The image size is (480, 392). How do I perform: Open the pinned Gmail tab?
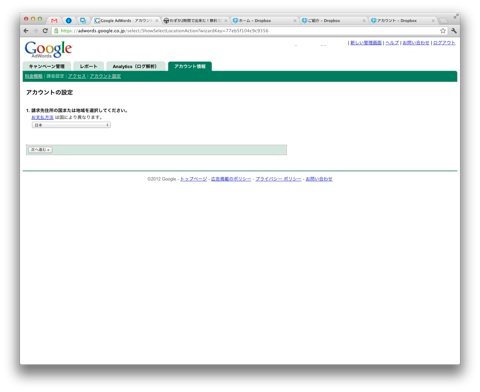tap(54, 21)
